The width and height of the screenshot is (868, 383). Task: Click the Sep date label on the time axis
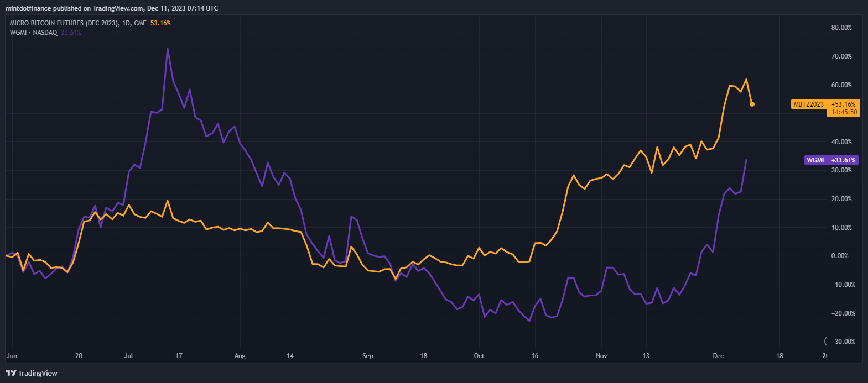click(368, 356)
